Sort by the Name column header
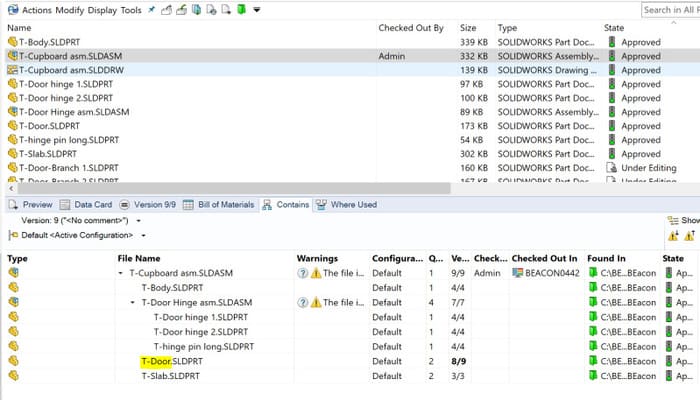The height and width of the screenshot is (400, 700). pos(19,28)
